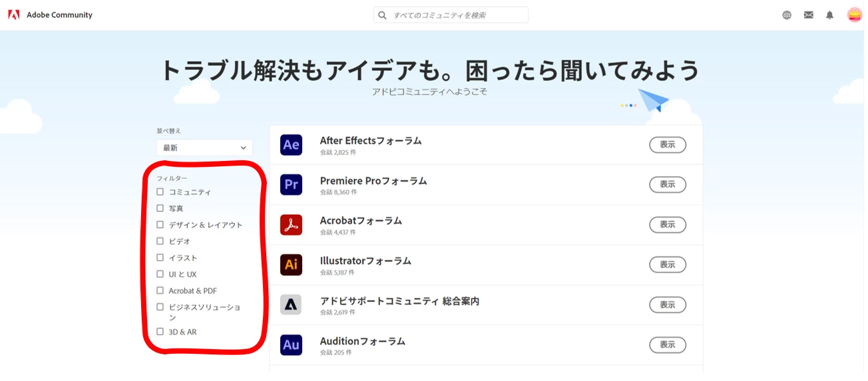Click the After Effects Ae icon
Viewport: 868px width, 381px height.
291,144
